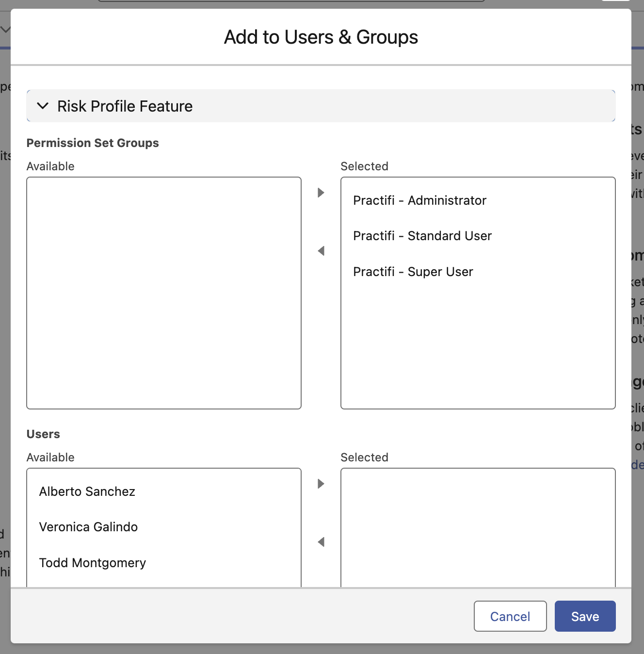Move permission set group back to Available arrow
The width and height of the screenshot is (644, 654).
click(321, 251)
